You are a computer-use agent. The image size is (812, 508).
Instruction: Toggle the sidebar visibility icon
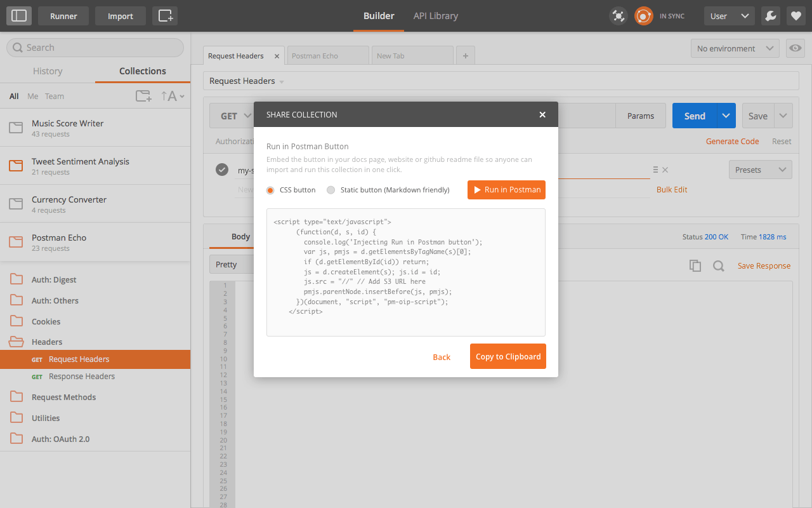[19, 16]
